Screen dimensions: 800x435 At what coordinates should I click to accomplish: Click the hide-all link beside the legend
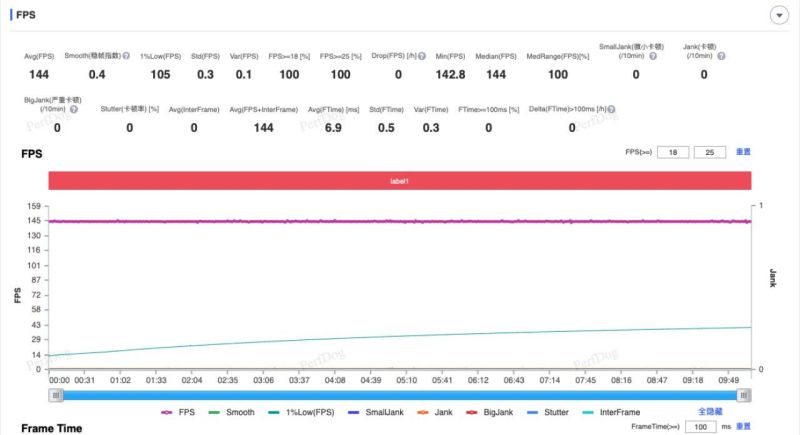coord(711,412)
